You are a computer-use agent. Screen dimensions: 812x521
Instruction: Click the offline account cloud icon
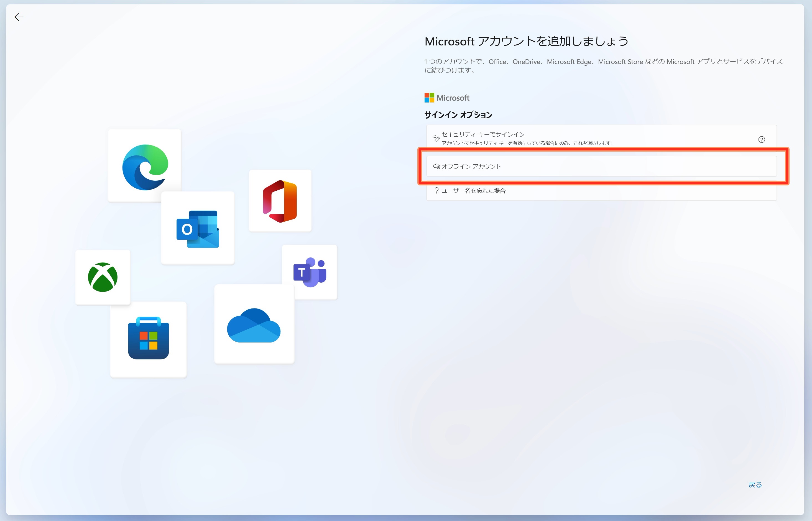(x=436, y=167)
